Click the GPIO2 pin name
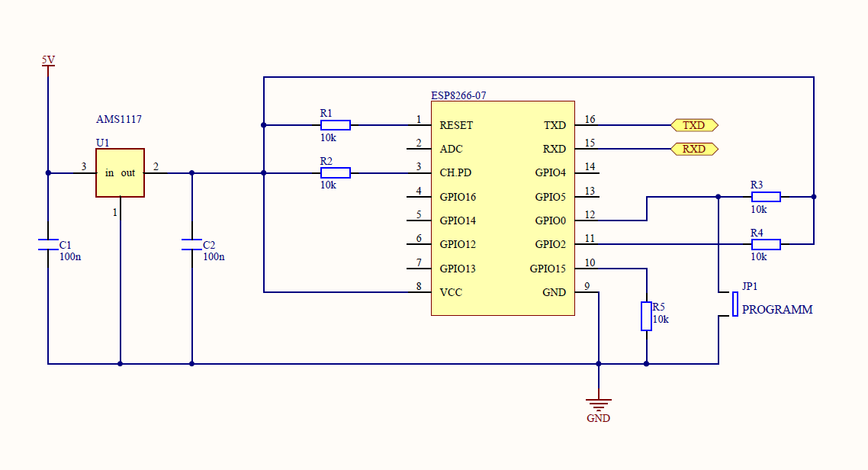Viewport: 868px width, 470px height. click(x=550, y=244)
